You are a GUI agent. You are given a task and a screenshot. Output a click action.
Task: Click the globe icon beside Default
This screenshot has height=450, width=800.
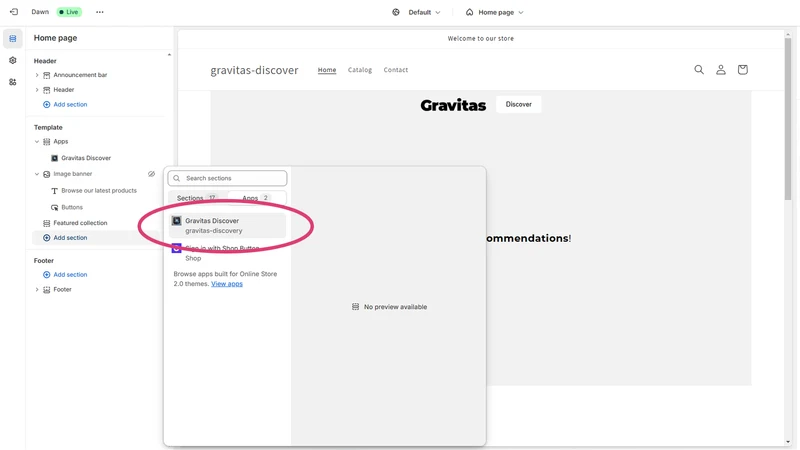(396, 12)
